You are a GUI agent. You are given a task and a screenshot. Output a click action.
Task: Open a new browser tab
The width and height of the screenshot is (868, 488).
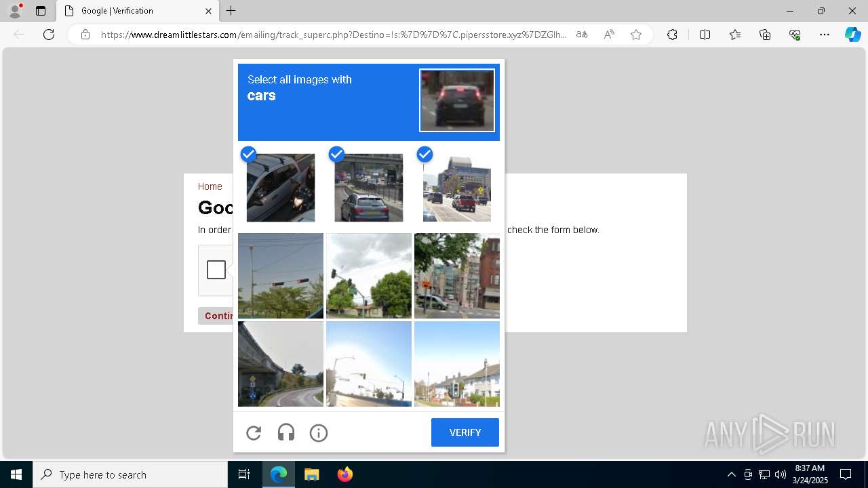tap(231, 11)
